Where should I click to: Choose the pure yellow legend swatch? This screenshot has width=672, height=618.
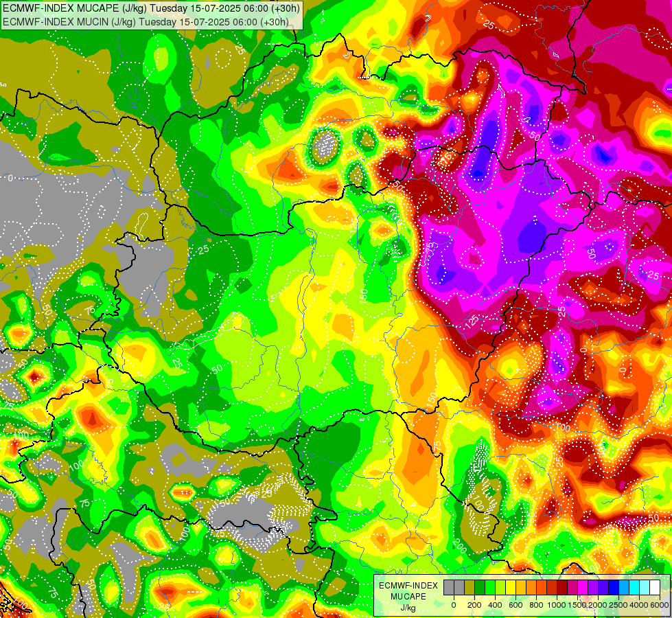[511, 587]
